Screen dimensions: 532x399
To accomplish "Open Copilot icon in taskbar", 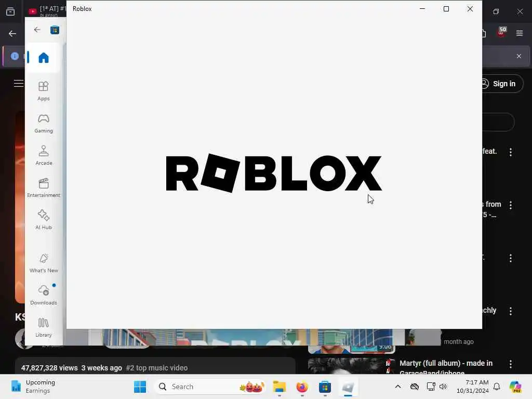I will 515,387.
